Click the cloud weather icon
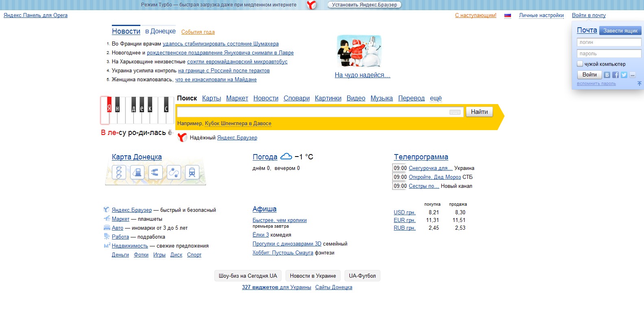 click(x=286, y=156)
